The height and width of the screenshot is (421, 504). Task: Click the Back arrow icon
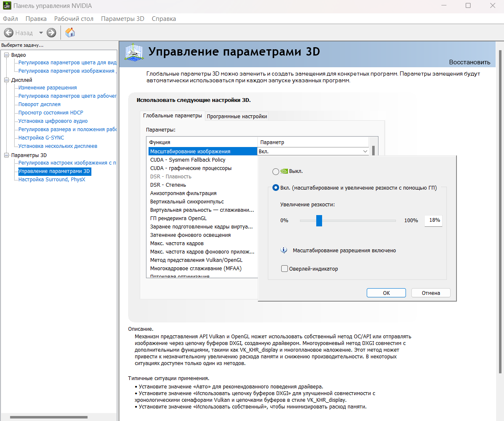8,33
